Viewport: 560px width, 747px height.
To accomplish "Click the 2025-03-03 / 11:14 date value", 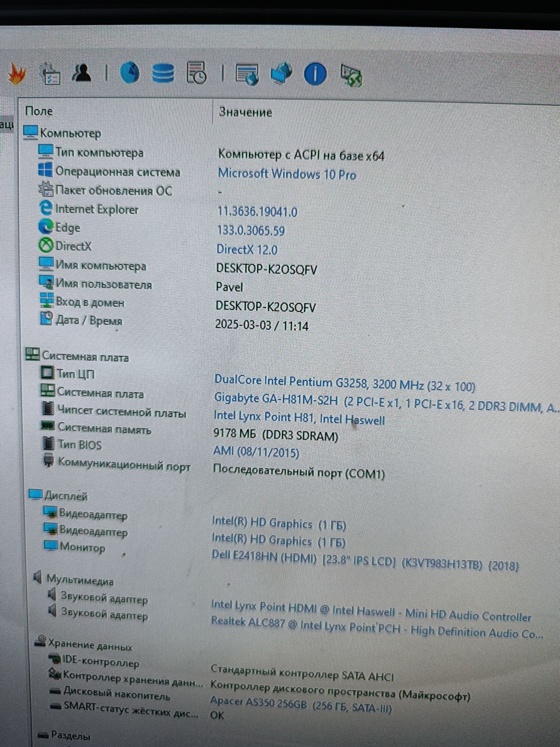I will point(262,325).
